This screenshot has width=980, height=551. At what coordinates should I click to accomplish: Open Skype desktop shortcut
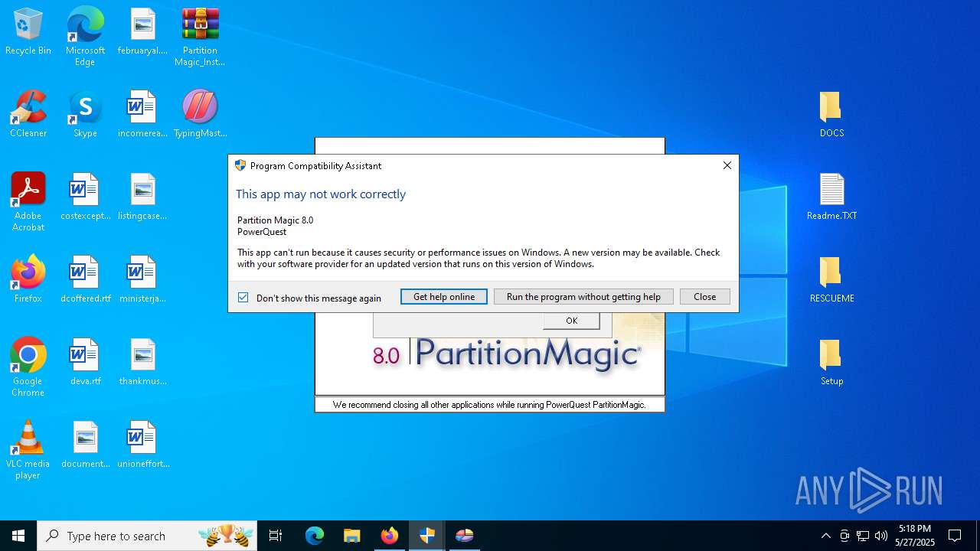[x=85, y=115]
